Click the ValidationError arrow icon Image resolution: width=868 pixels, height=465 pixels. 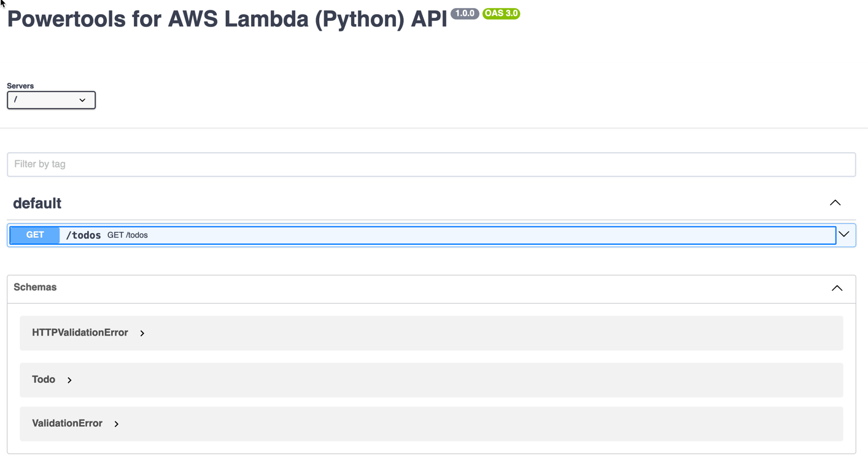[x=116, y=423]
